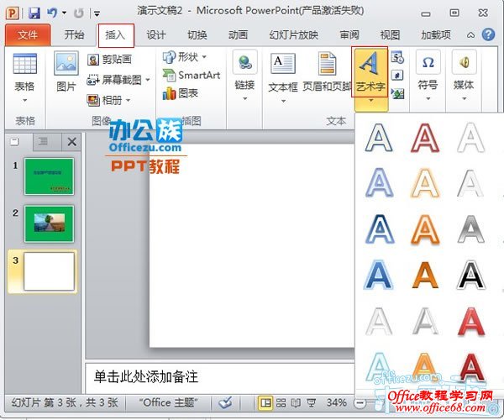Click the date and time icon
504x420 pixels.
pyautogui.click(x=397, y=57)
